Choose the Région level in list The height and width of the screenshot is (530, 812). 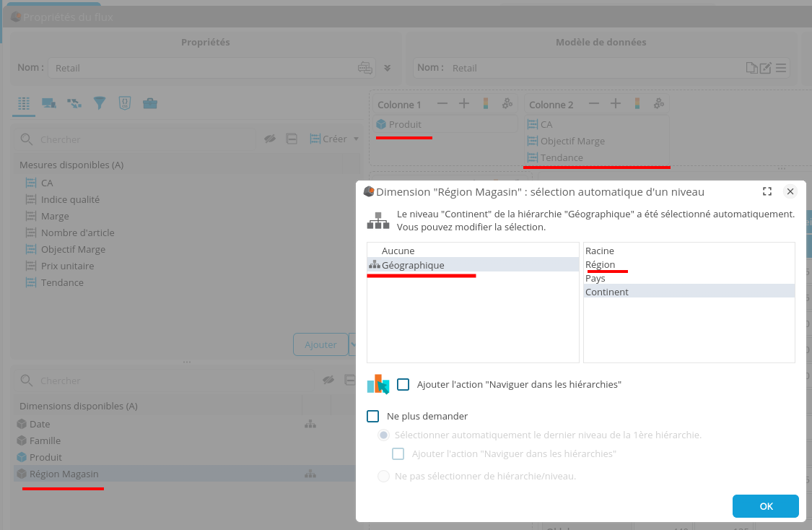(601, 264)
